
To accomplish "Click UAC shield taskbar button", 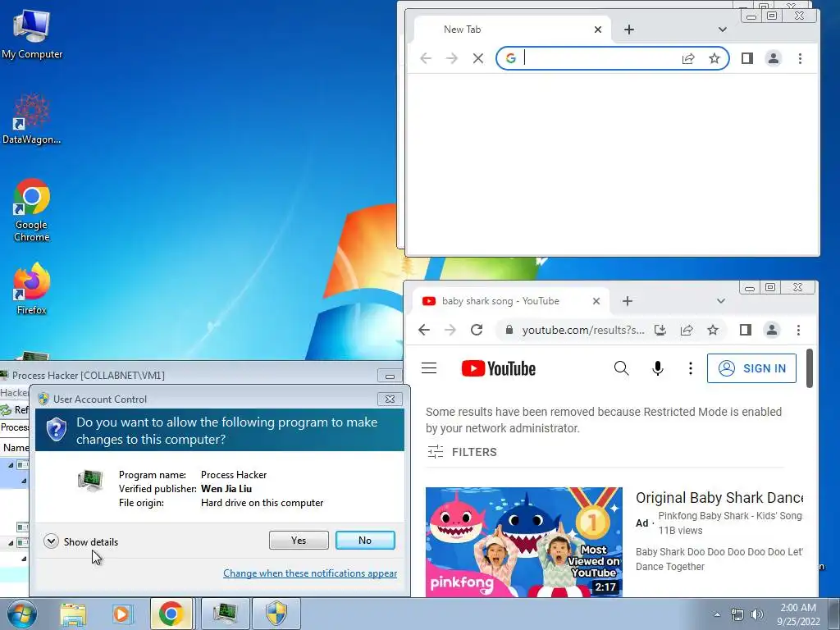I will [276, 614].
